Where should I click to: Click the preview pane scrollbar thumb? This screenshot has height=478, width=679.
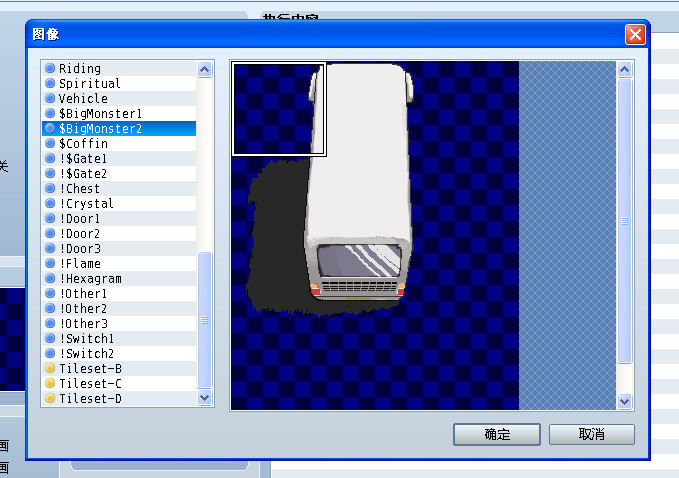(624, 220)
